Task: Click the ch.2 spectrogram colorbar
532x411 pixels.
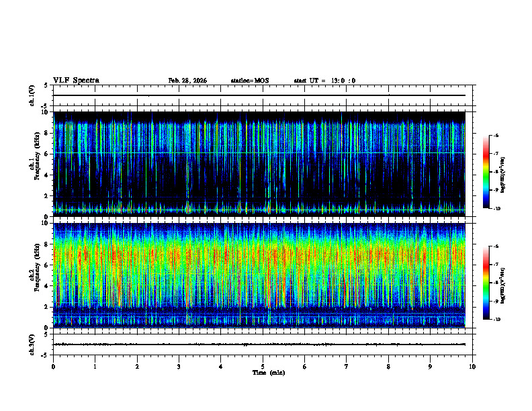Action: (486, 283)
